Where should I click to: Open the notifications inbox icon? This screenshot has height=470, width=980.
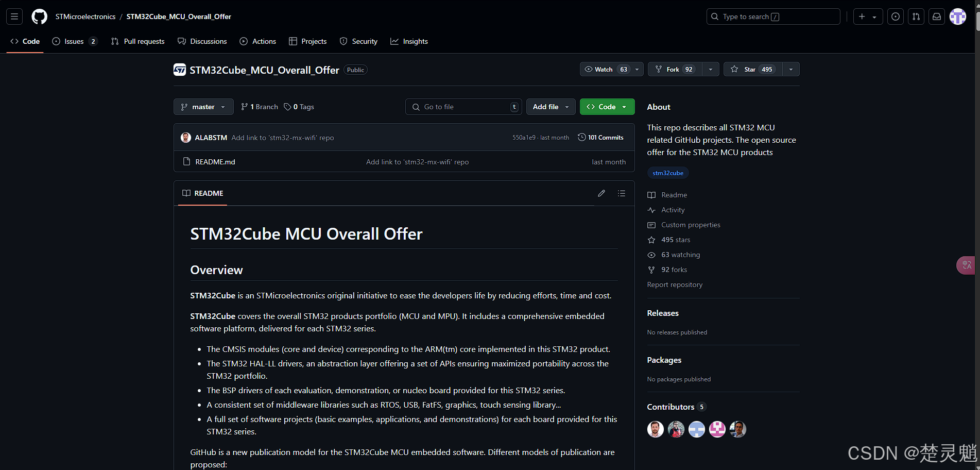(x=937, y=16)
